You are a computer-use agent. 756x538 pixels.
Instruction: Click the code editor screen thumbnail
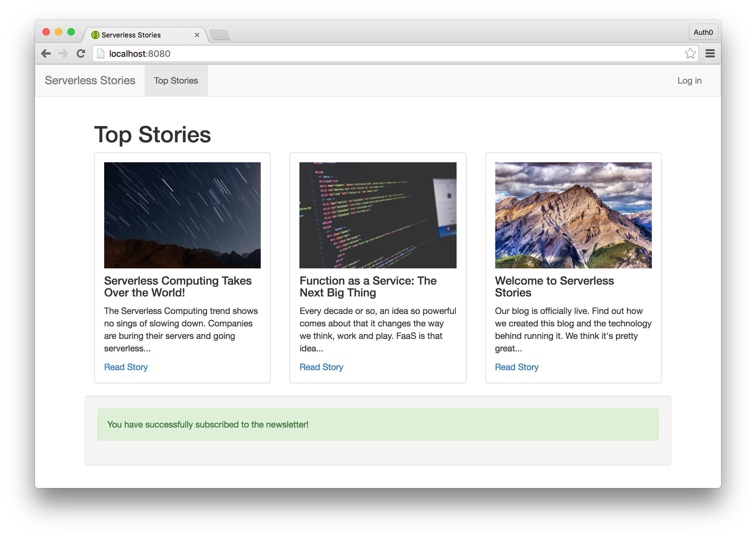[x=378, y=215]
